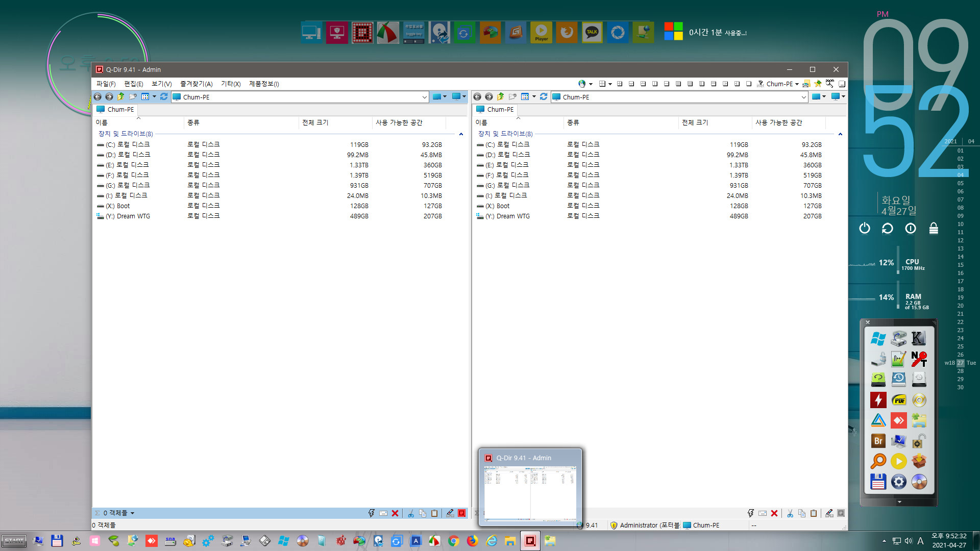980x551 pixels.
Task: Click the Chrome icon on the taskbar
Action: pos(453,541)
